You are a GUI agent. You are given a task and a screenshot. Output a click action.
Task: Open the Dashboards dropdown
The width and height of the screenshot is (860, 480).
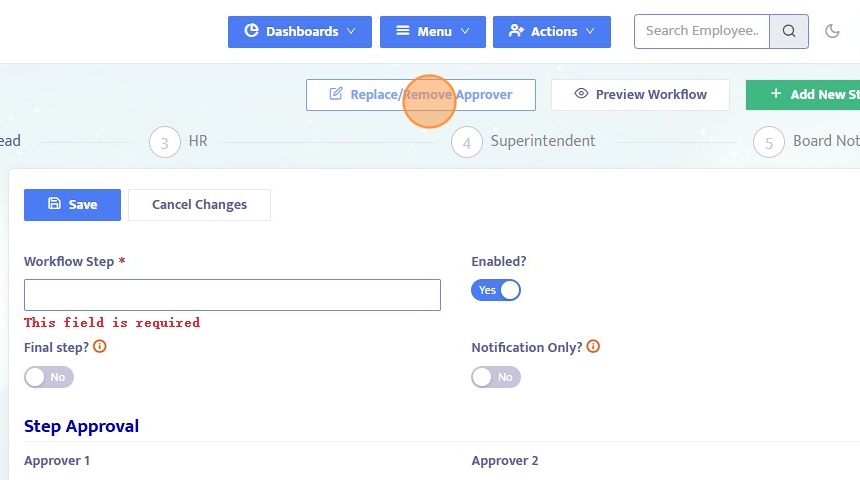tap(300, 31)
